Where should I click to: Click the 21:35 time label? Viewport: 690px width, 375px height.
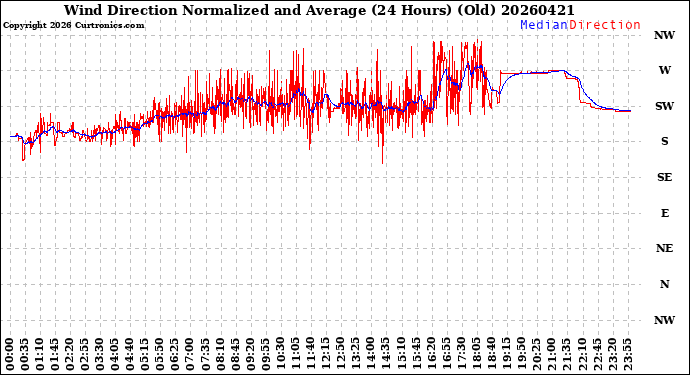coord(567,354)
